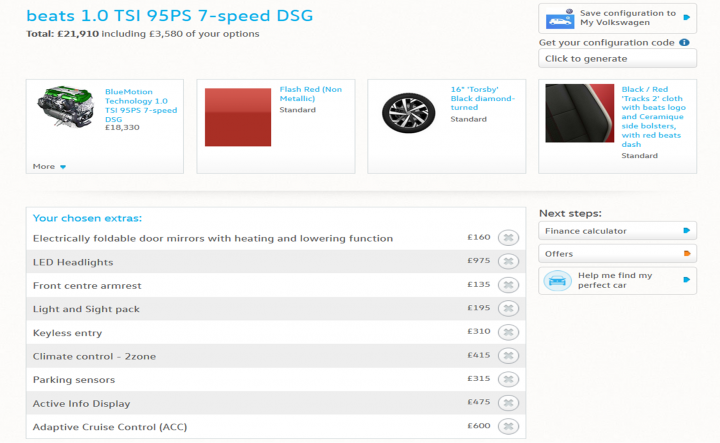Click the Active Info Display row text

pos(82,404)
